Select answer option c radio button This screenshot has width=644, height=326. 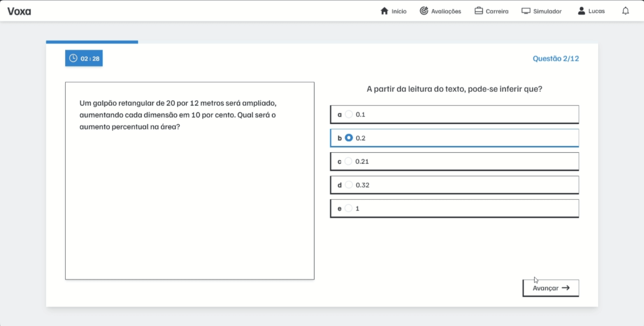tap(348, 161)
